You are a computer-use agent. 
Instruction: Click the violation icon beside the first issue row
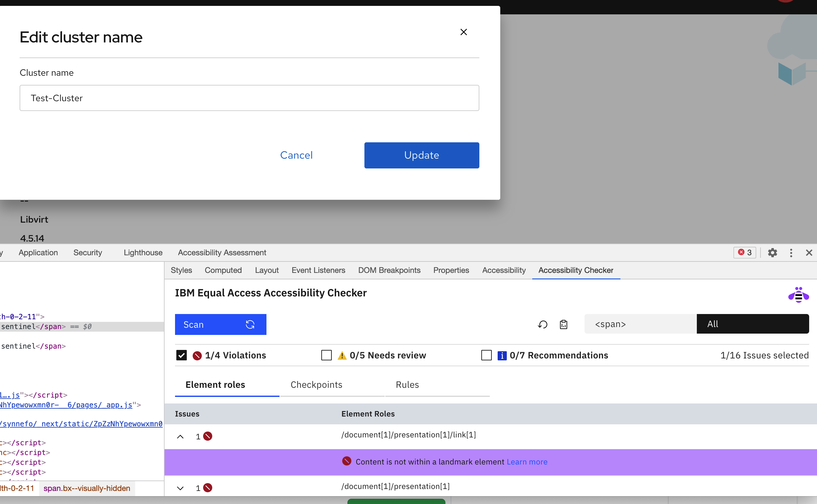coord(208,436)
